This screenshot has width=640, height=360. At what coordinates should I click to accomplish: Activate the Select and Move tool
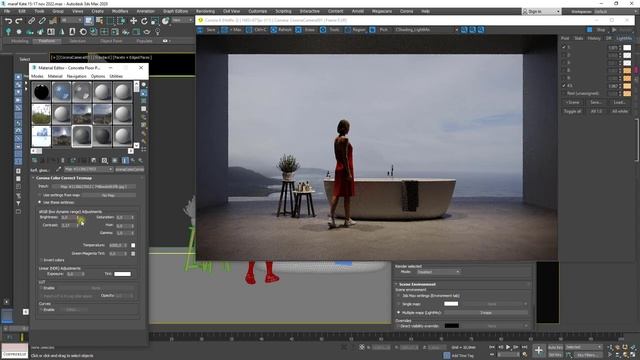click(x=133, y=20)
